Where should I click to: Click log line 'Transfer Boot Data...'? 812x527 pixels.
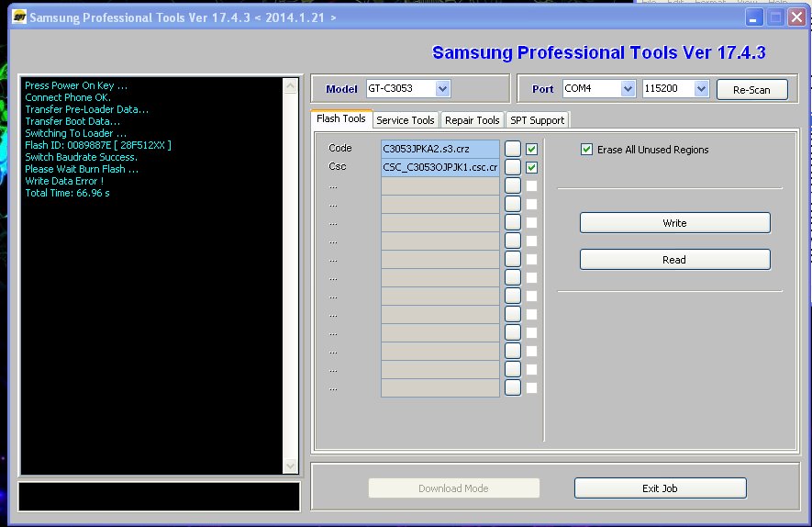click(72, 121)
